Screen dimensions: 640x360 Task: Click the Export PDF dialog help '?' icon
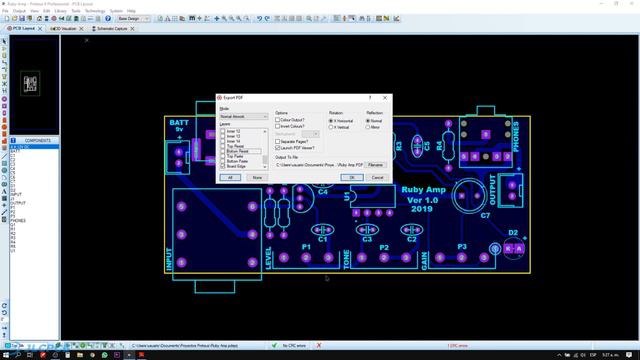[370, 98]
